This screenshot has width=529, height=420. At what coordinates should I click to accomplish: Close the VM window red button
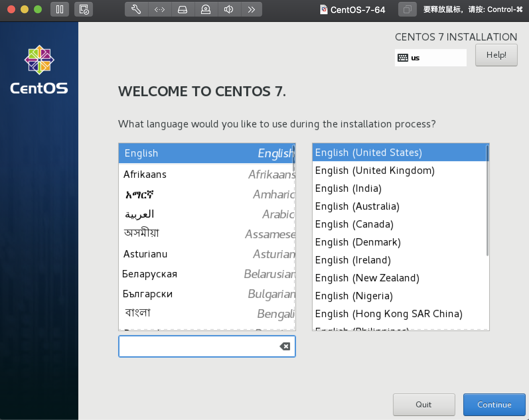11,9
